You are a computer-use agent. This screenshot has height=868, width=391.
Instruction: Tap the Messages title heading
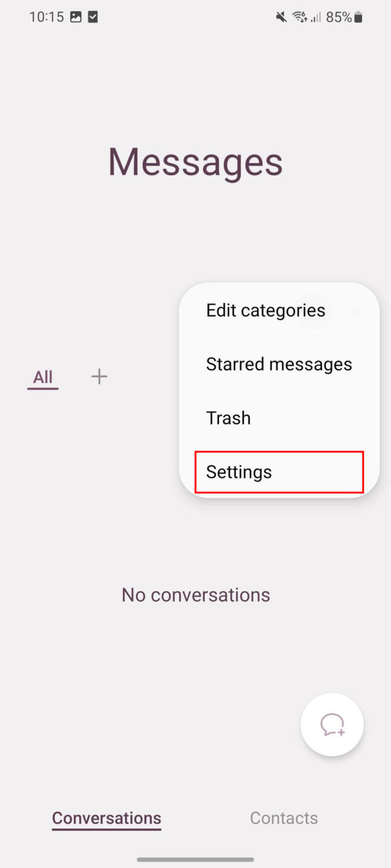tap(195, 162)
